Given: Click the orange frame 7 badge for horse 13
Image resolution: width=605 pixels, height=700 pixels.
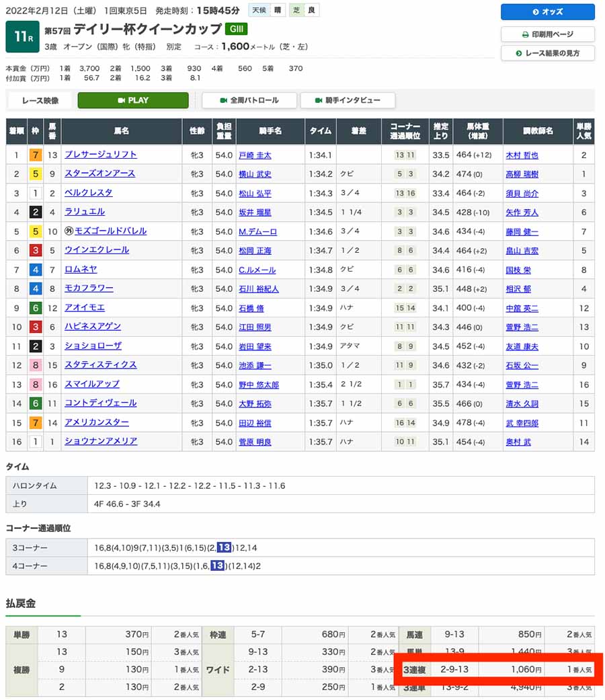Looking at the screenshot, I should coord(35,155).
